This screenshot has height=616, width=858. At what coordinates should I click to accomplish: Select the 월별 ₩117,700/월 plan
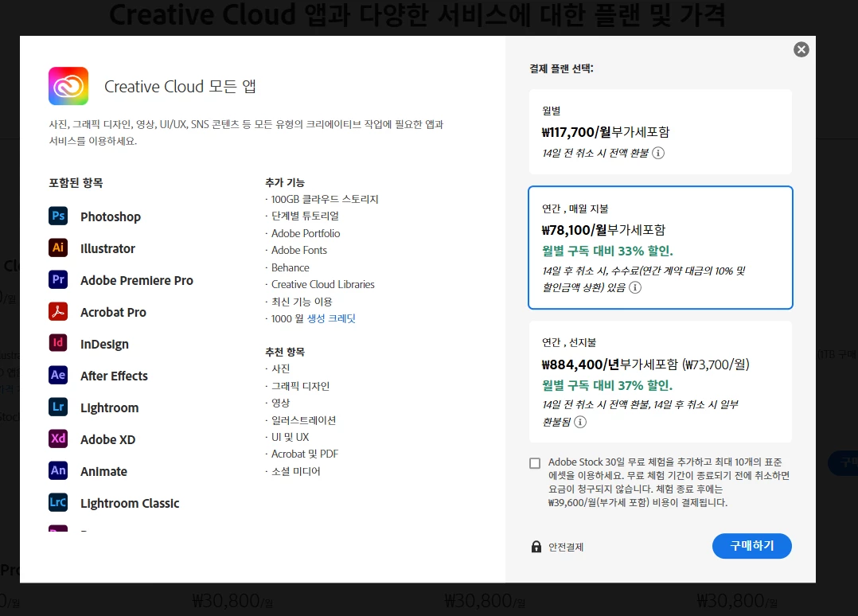coord(661,132)
